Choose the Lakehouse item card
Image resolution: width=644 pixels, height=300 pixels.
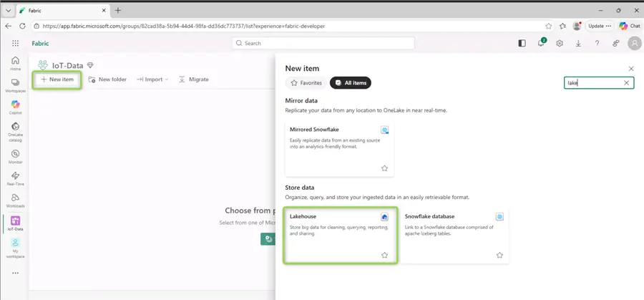(340, 236)
